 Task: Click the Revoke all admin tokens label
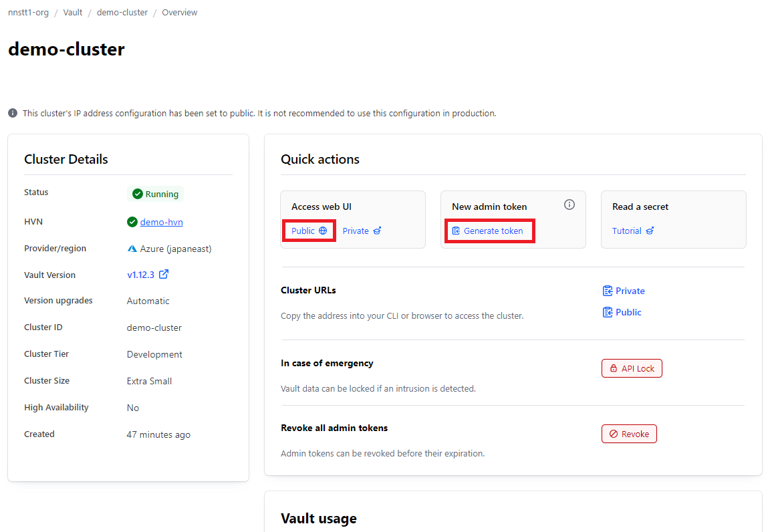click(x=334, y=428)
